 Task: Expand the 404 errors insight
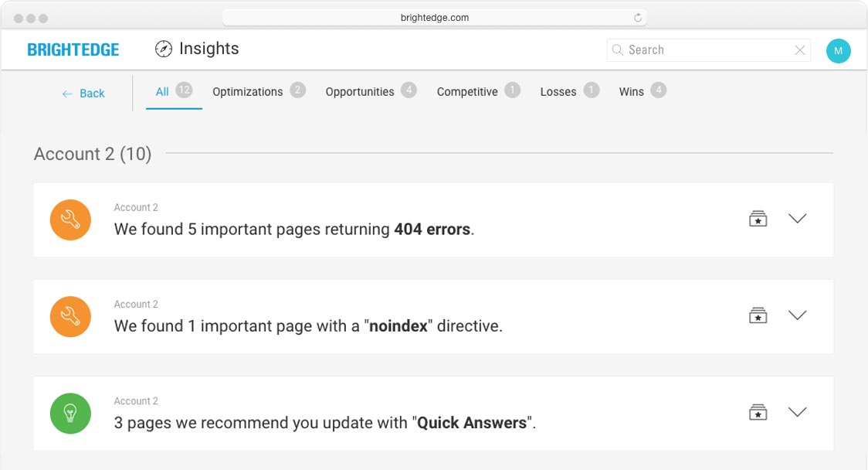797,219
